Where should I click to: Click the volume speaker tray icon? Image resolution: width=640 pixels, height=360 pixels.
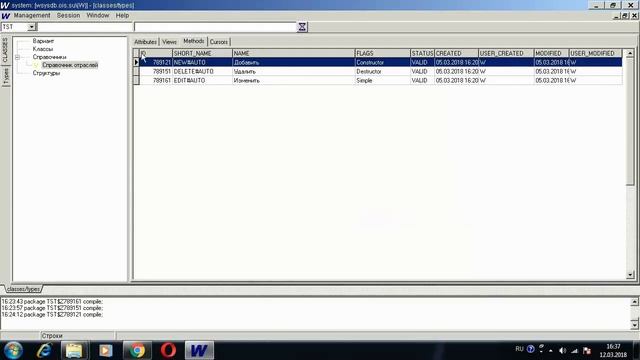click(562, 351)
